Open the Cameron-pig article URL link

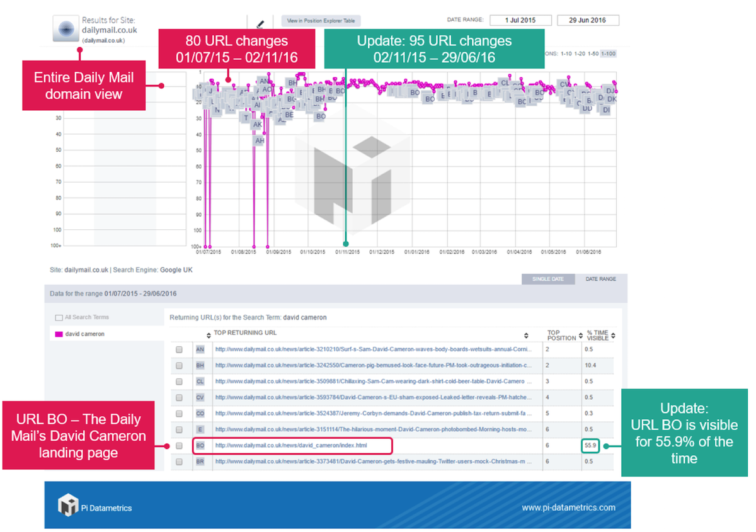pos(373,365)
